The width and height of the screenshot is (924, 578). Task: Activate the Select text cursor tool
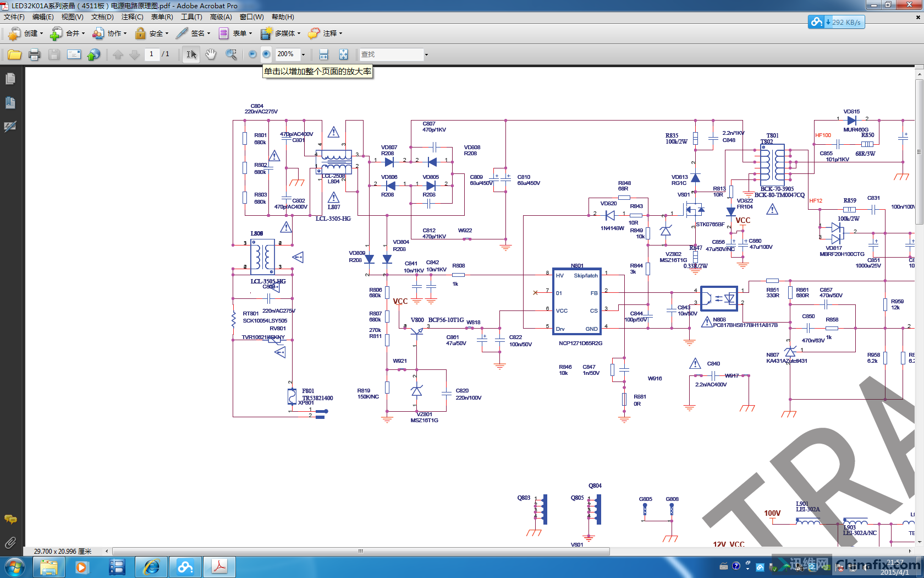coord(191,54)
